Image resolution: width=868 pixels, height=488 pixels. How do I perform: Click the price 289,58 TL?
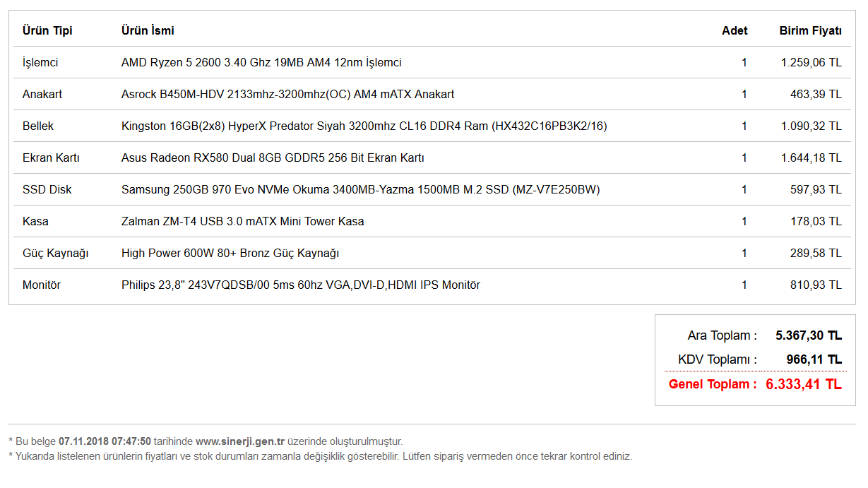click(816, 253)
